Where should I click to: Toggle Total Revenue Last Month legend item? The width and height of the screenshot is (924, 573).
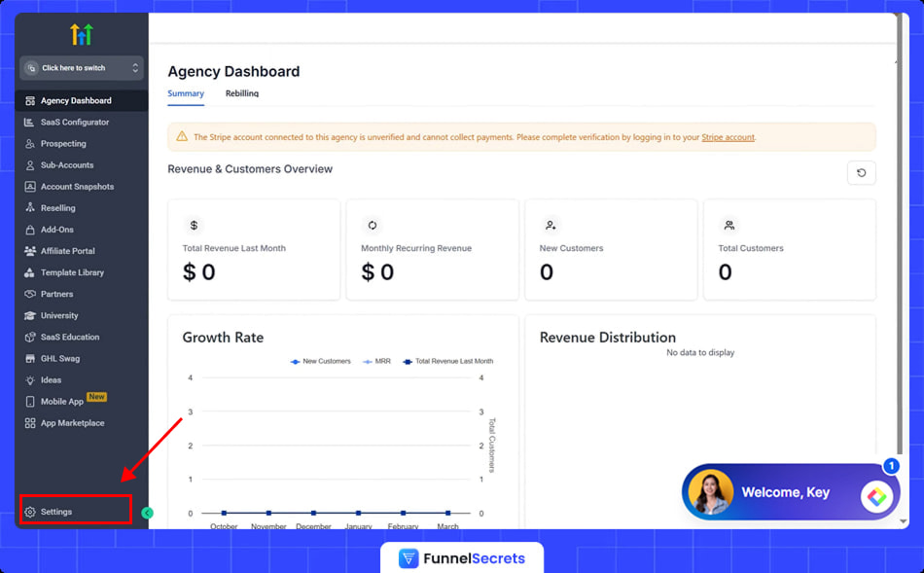[447, 361]
